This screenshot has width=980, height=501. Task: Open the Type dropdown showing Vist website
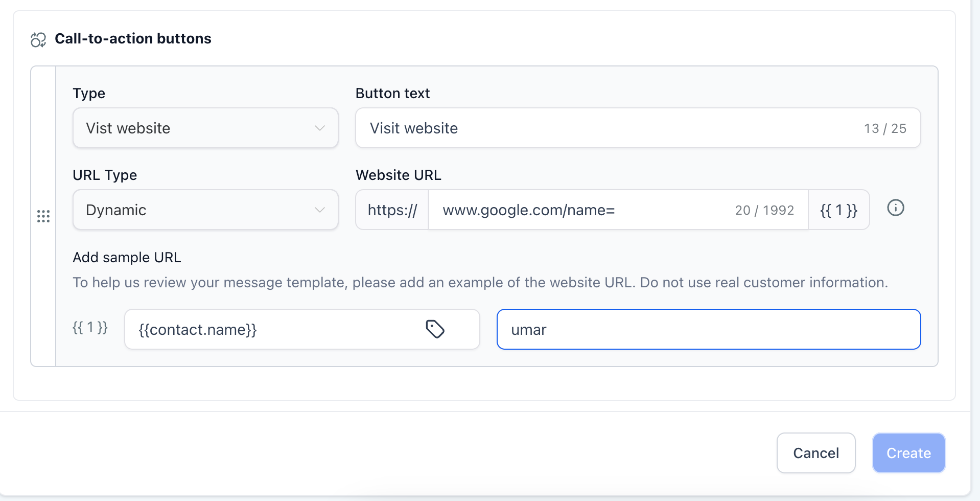click(205, 128)
